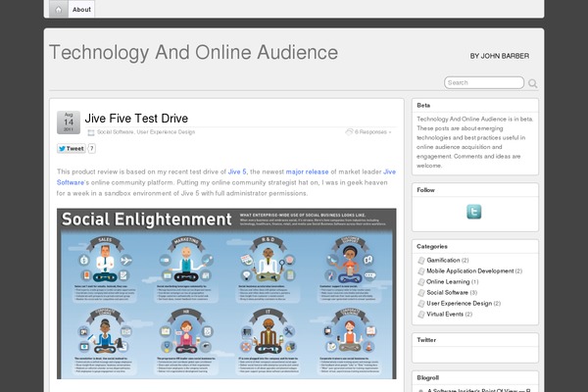Open the Virtual Events category

tap(445, 315)
